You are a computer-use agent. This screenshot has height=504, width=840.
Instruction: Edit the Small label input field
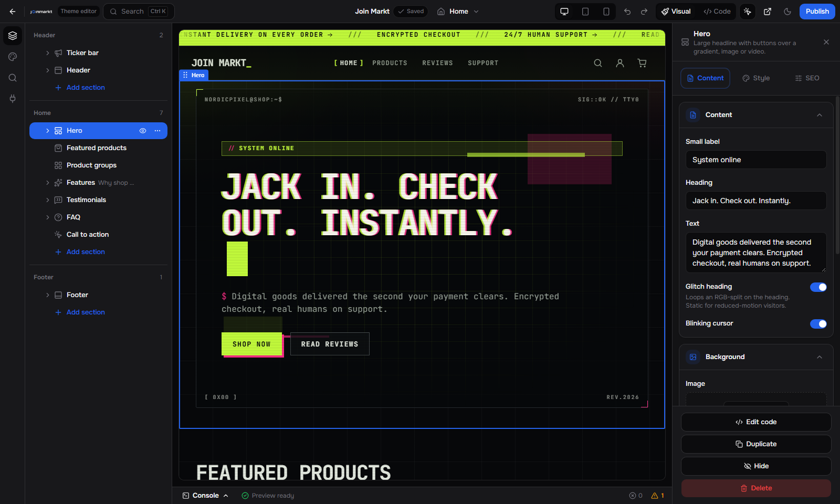point(756,160)
